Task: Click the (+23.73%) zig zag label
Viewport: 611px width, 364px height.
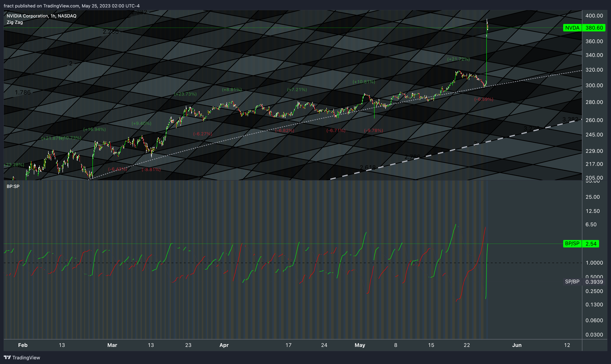Action: pos(185,94)
